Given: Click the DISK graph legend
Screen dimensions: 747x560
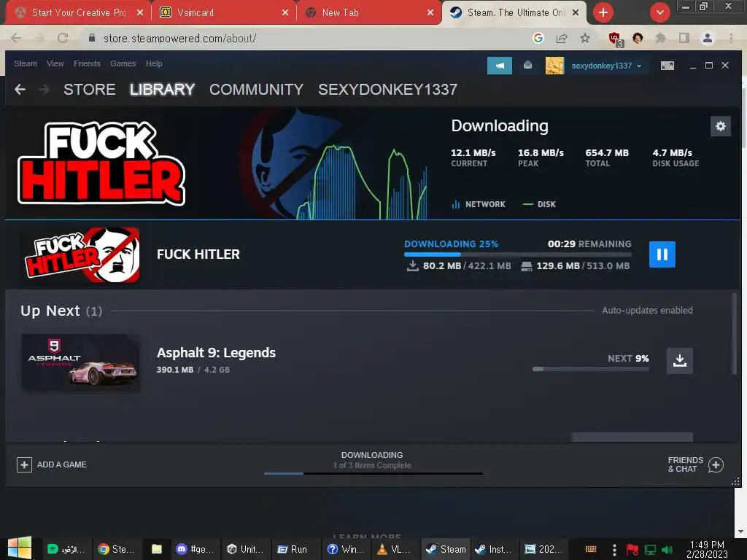Looking at the screenshot, I should (539, 204).
